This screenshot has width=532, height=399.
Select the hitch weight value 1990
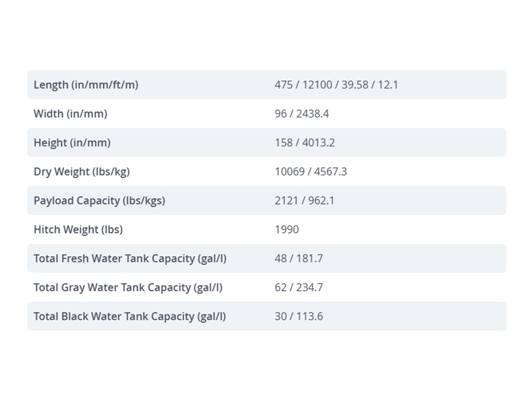(x=286, y=229)
